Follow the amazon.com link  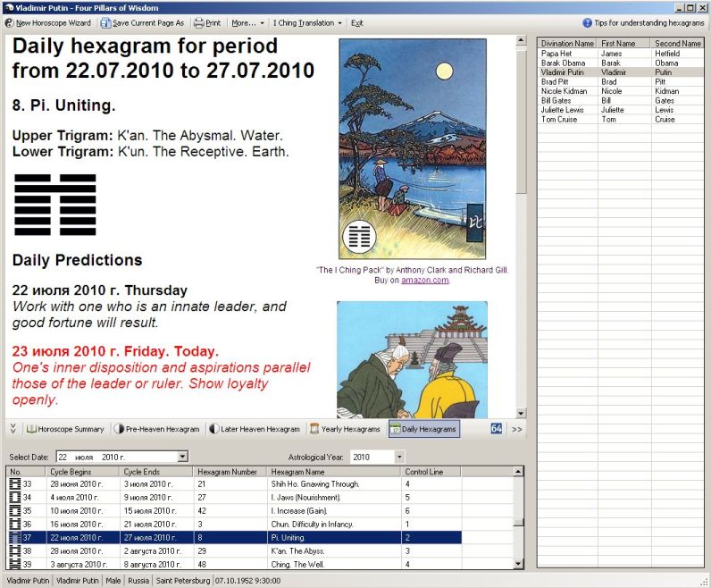coord(424,280)
